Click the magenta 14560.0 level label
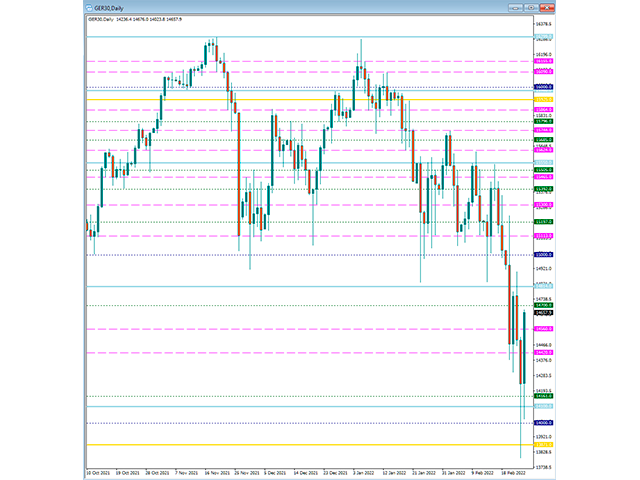Image resolution: width=640 pixels, height=480 pixels. [544, 329]
